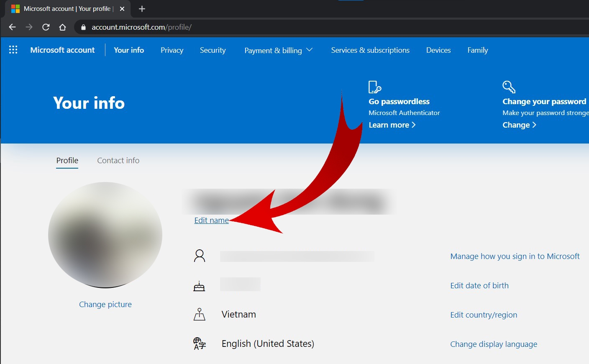Click the Vietnam country text
The width and height of the screenshot is (589, 364).
(x=239, y=314)
